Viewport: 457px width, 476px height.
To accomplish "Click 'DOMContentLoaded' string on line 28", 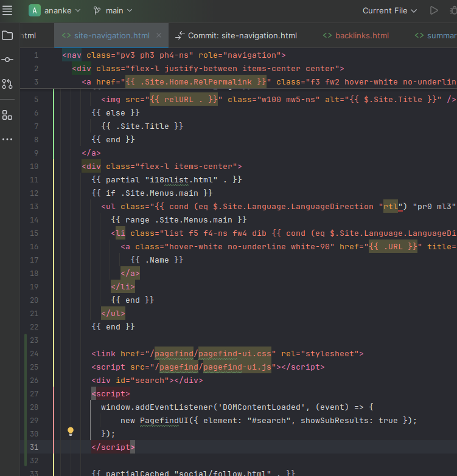I will pyautogui.click(x=261, y=407).
